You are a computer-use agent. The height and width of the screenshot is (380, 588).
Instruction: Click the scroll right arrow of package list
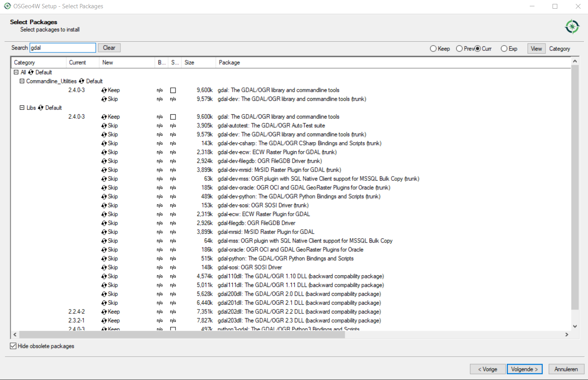pyautogui.click(x=567, y=334)
